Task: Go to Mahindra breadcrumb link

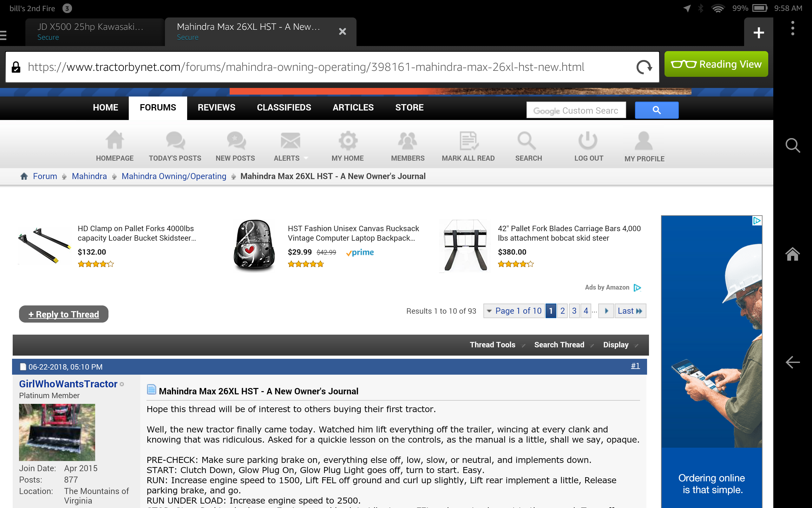Action: point(89,176)
